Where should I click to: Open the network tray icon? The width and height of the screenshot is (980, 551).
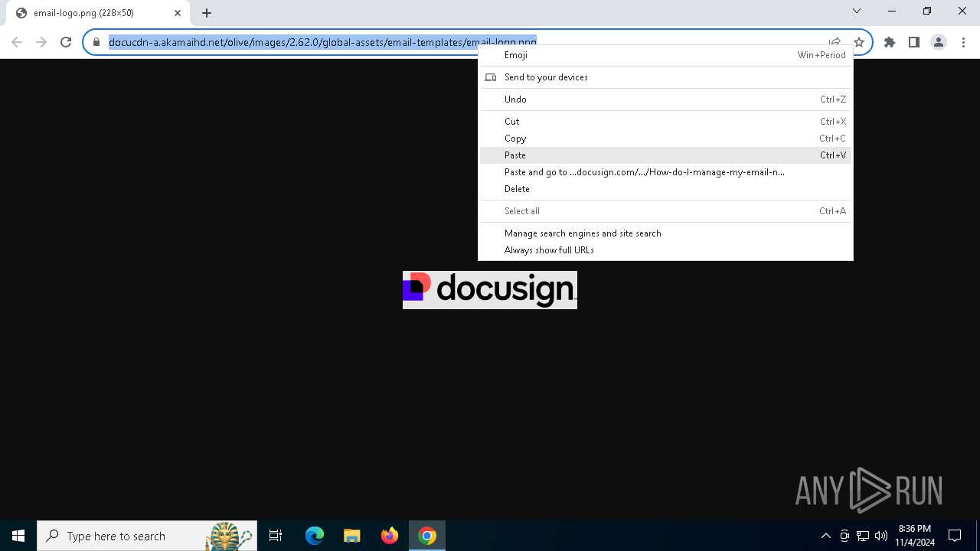coord(863,536)
